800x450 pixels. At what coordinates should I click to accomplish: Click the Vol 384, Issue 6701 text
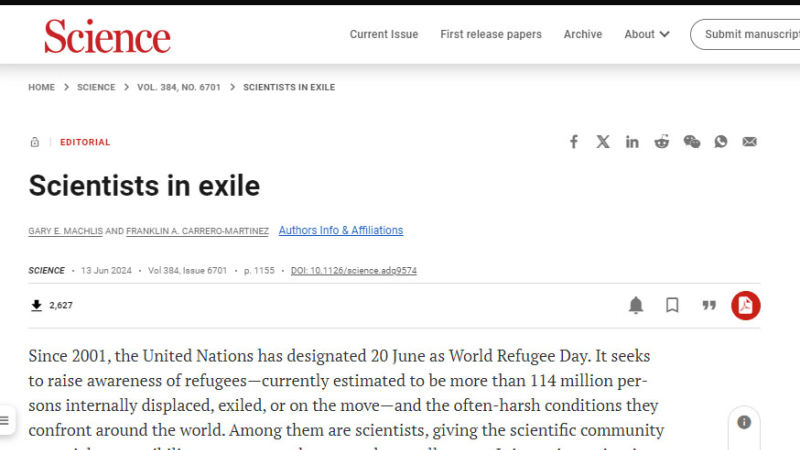coord(187,270)
